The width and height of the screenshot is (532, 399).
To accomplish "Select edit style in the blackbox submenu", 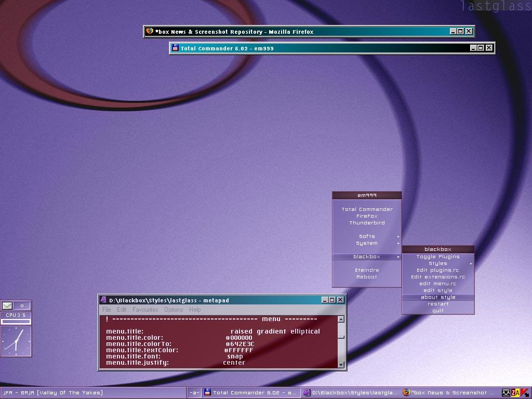I will (x=438, y=290).
